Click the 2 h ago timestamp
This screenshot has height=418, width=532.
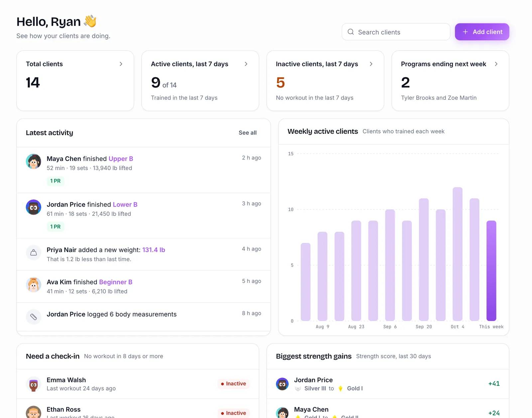251,158
